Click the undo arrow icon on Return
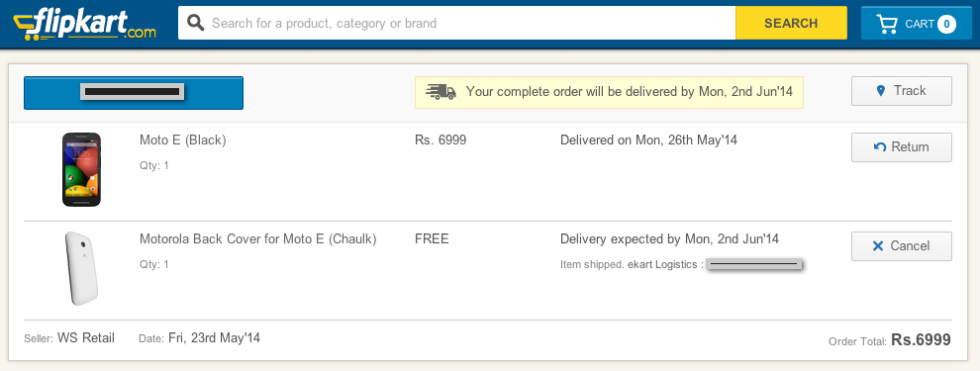Viewport: 980px width, 371px height. coord(879,147)
